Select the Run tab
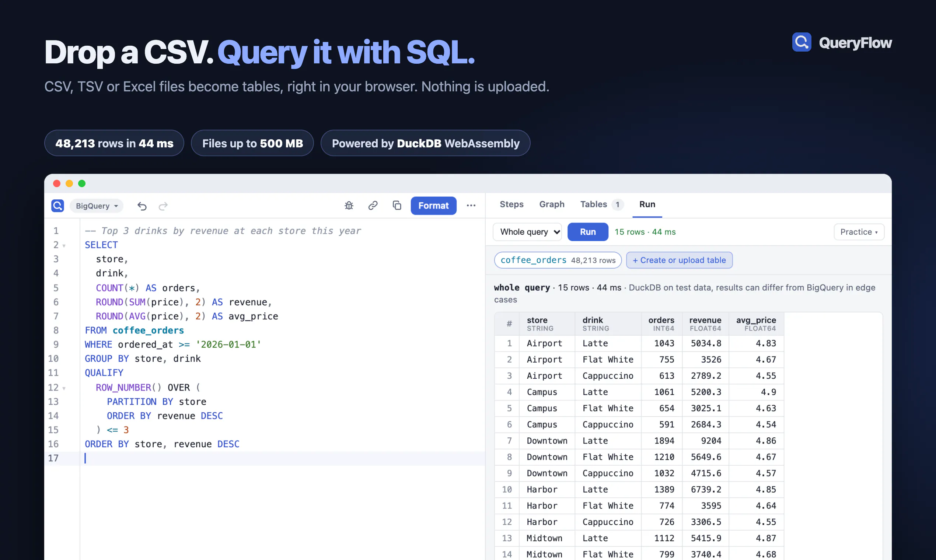936x560 pixels. pyautogui.click(x=647, y=204)
